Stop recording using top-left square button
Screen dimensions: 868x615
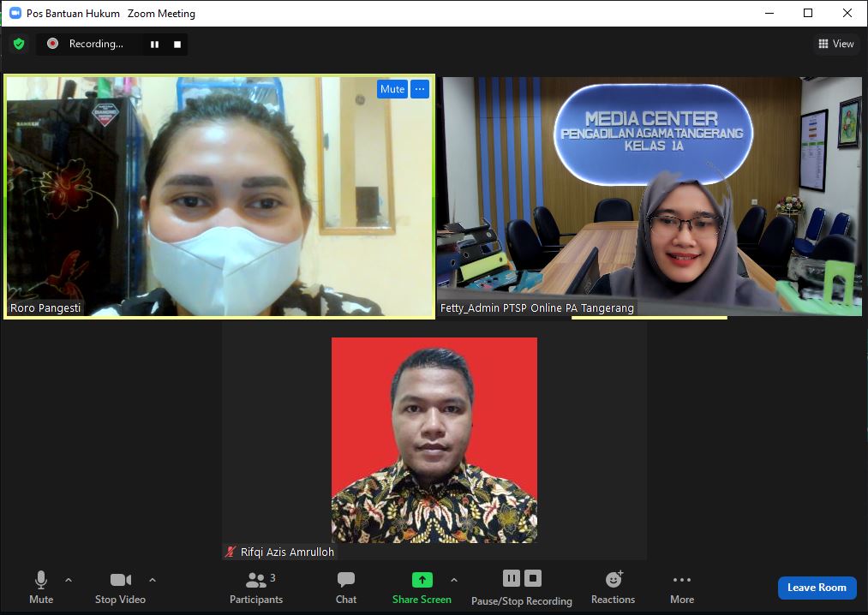[x=177, y=45]
